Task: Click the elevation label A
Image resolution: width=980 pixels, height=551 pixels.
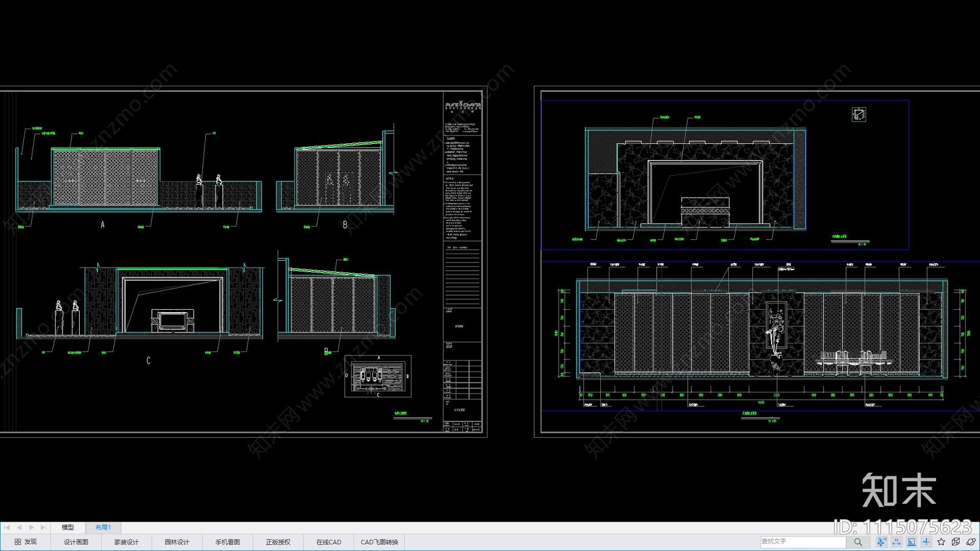Action: 102,225
